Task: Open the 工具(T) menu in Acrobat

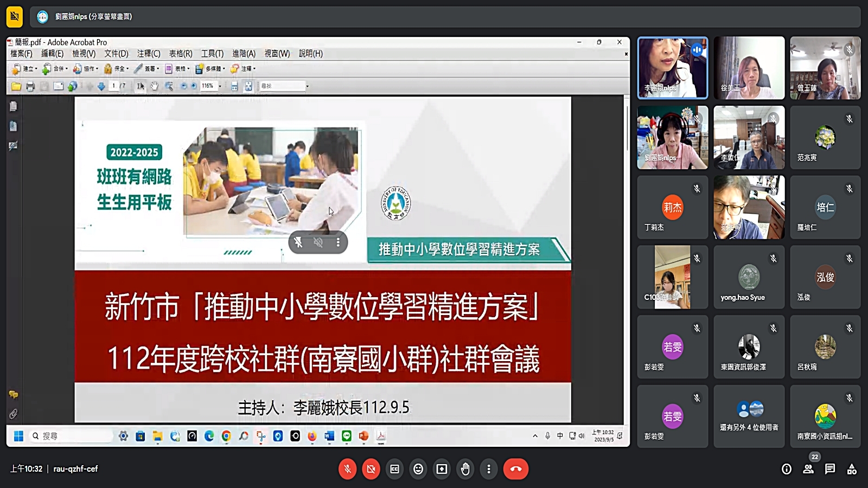Action: click(x=212, y=54)
